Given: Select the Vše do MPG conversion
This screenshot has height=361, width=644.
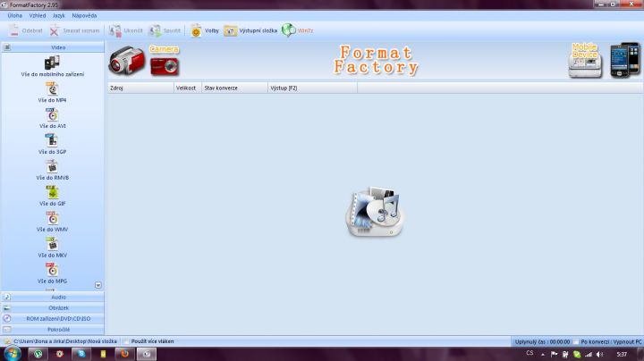Looking at the screenshot, I should coord(52,273).
